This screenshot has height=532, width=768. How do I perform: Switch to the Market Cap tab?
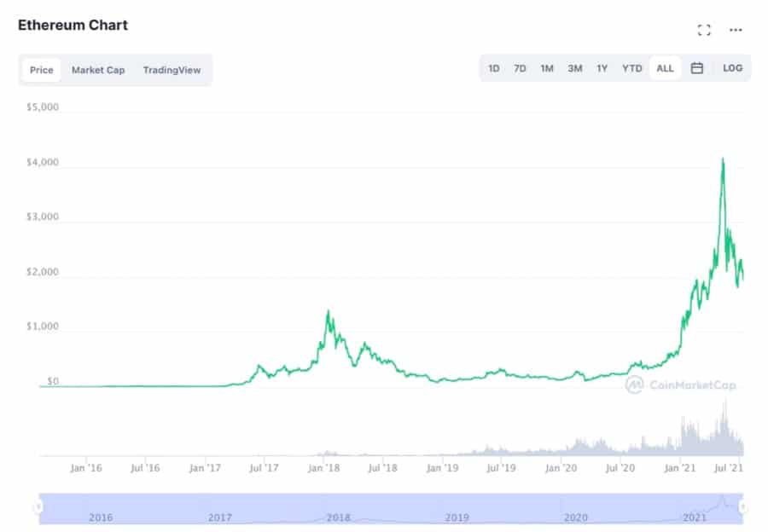click(x=98, y=70)
